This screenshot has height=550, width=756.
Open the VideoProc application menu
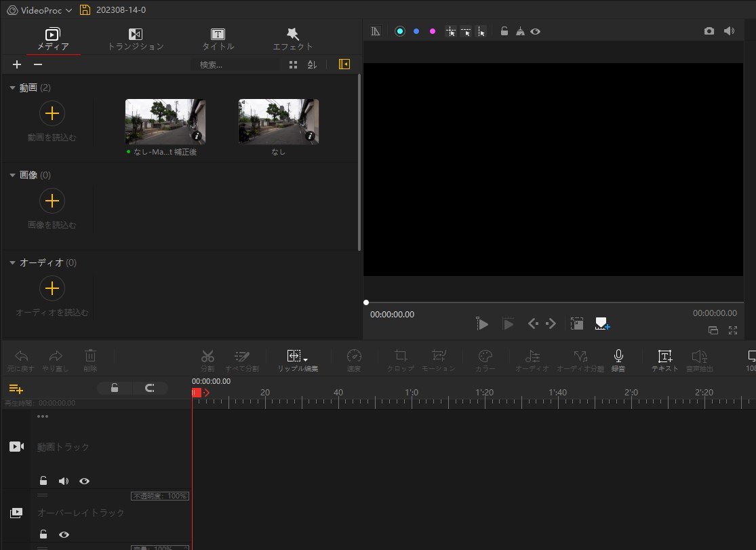pos(39,9)
